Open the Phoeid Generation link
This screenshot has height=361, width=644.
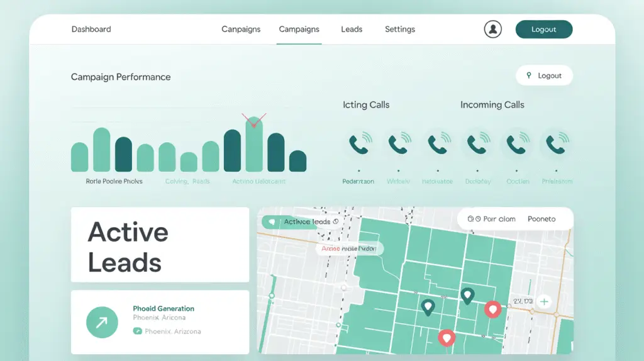(164, 308)
